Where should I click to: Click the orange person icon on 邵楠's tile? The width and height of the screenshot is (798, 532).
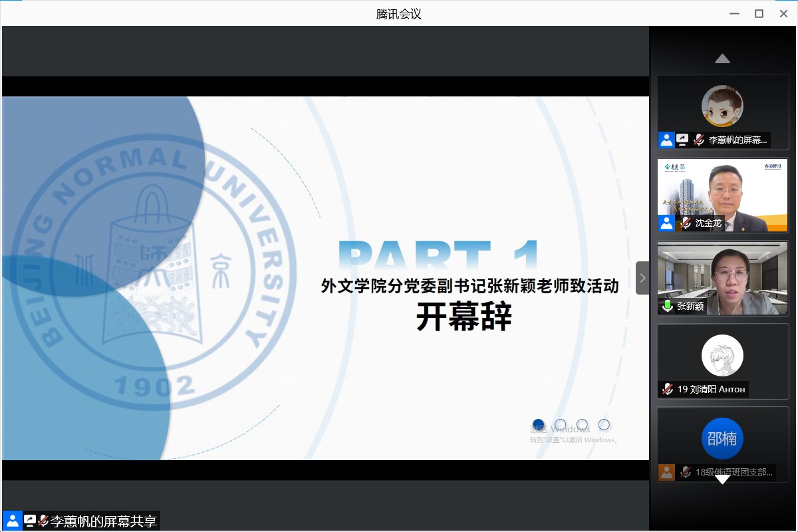point(666,472)
